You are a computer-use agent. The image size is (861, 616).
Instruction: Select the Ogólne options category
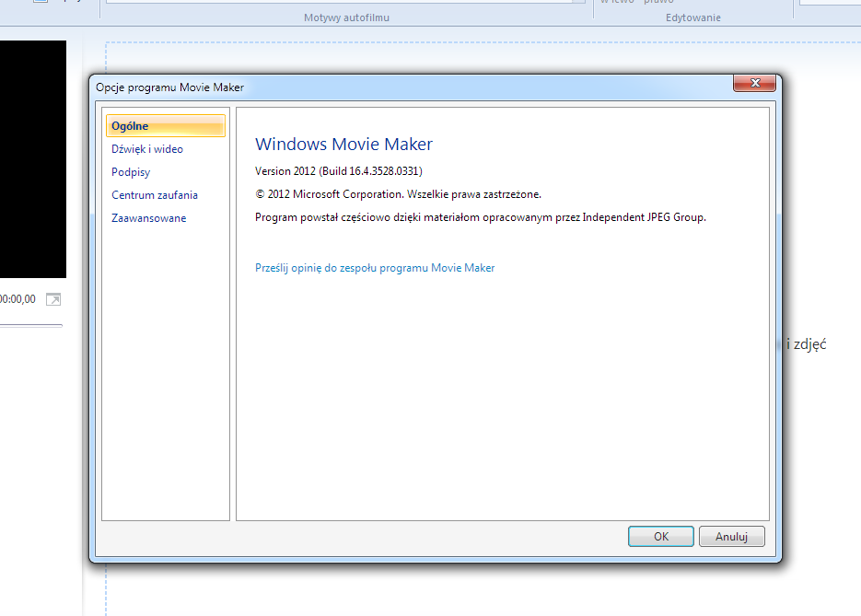pyautogui.click(x=165, y=126)
